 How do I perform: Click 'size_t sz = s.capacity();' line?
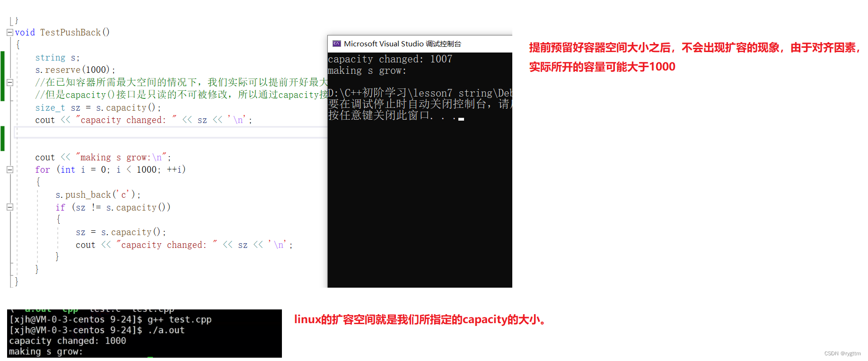point(98,108)
